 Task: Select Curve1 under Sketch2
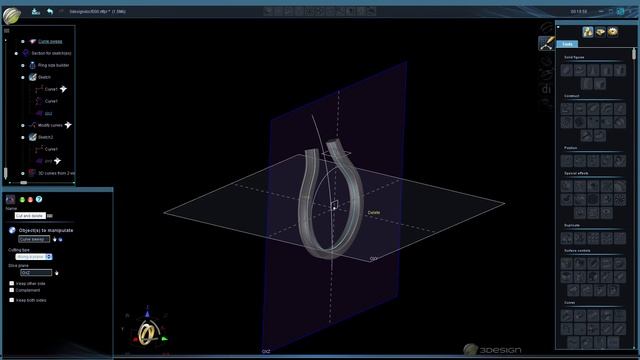(51, 149)
